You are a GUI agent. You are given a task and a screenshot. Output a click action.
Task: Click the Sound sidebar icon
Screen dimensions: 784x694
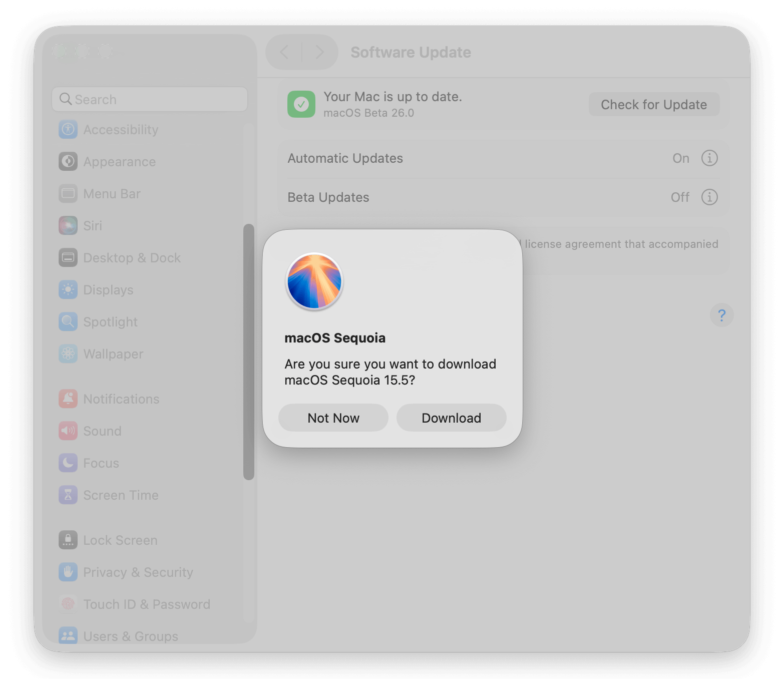68,431
